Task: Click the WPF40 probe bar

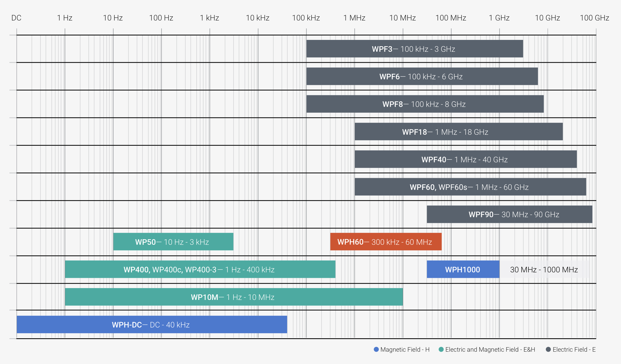Action: pyautogui.click(x=465, y=159)
